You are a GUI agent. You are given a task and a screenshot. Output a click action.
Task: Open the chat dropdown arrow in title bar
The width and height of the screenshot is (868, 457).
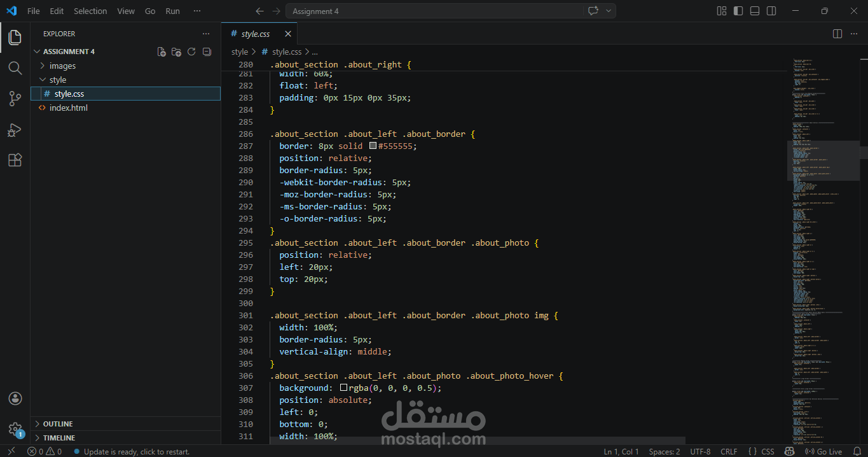tap(609, 11)
